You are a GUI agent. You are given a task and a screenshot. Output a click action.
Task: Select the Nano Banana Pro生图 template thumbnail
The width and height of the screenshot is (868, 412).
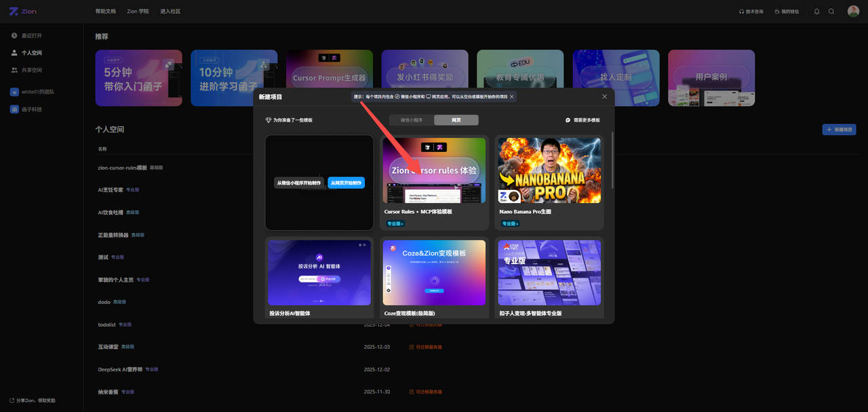pos(549,170)
